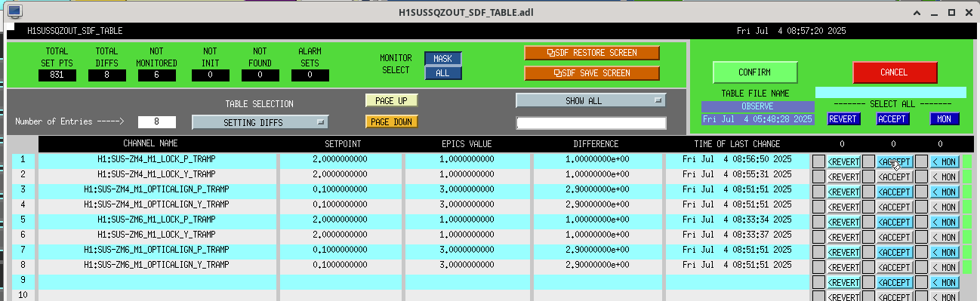980x301 pixels.
Task: Click MON arrow for ZM4_M1_OPTICALIGN_P_TRAMP row
Action: 944,192
